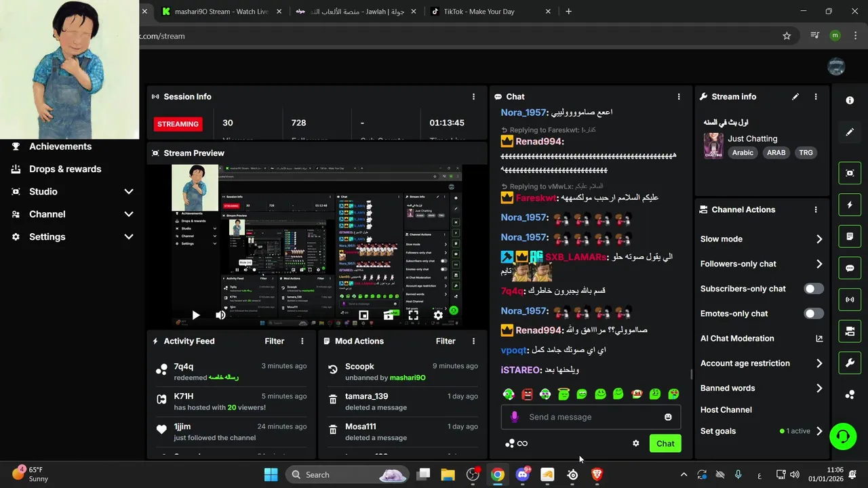The width and height of the screenshot is (868, 488).
Task: Switch to Jawlah browser tab
Action: [356, 12]
